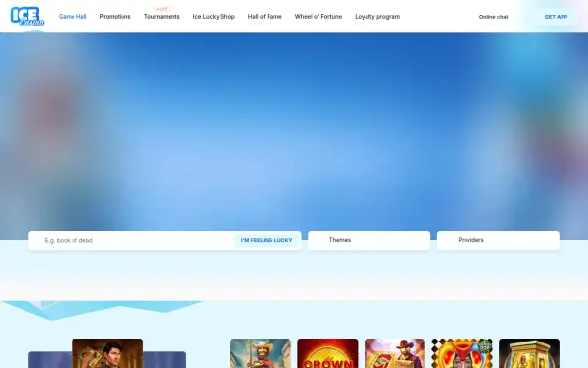Start an Online chat
Viewport: 588px width, 368px height.
click(493, 17)
